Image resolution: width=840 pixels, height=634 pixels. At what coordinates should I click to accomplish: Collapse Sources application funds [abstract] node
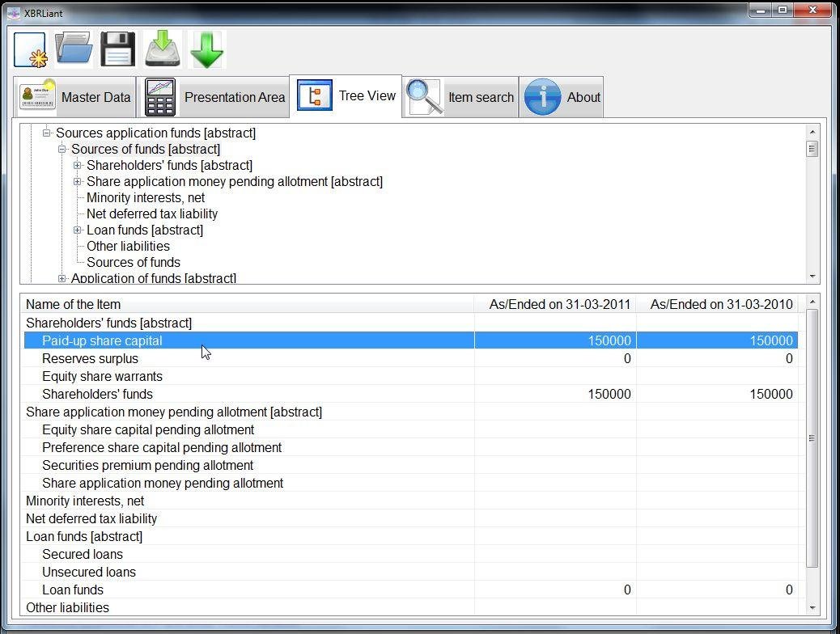(47, 133)
